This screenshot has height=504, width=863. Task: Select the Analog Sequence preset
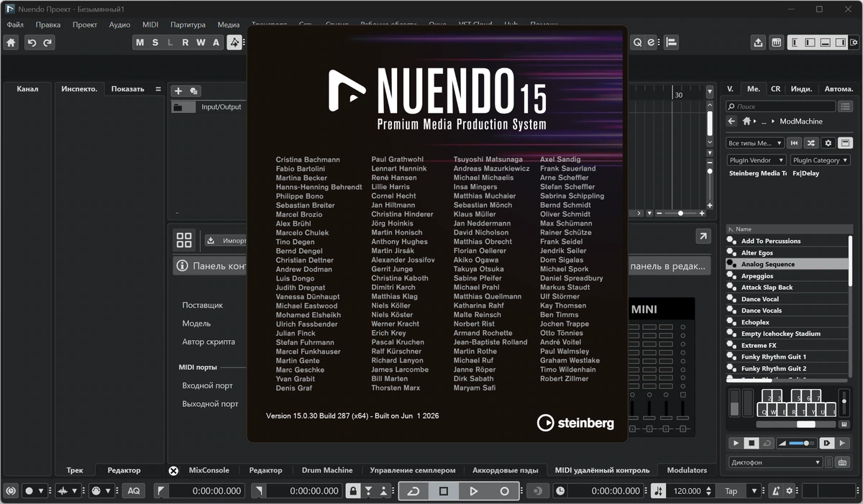click(x=787, y=265)
